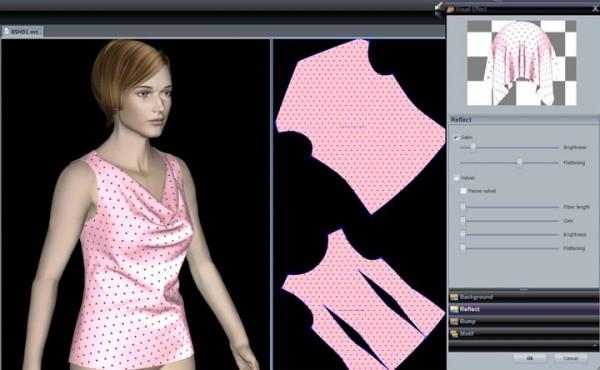The width and height of the screenshot is (600, 370).
Task: Click the scroll-down arrow in the effect list
Action: (x=595, y=346)
